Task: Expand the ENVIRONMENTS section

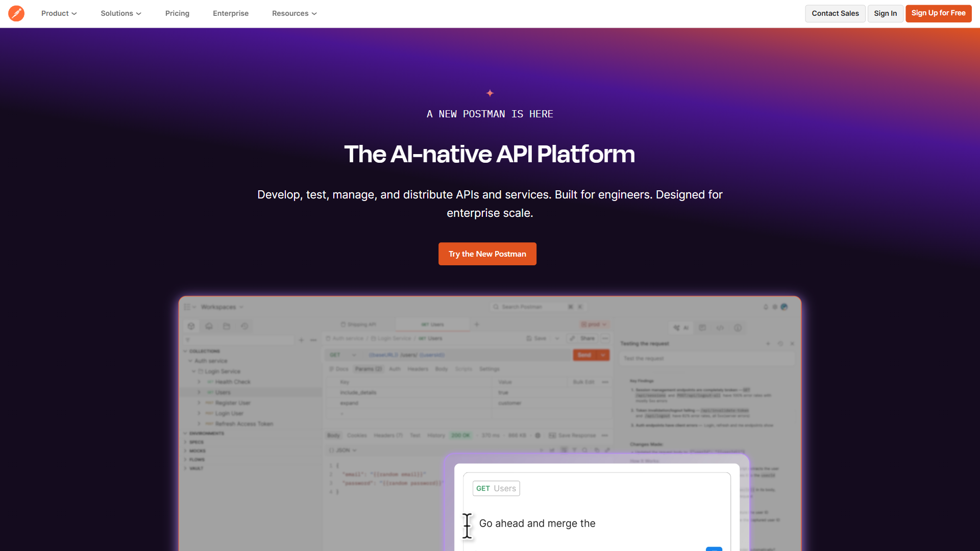Action: [x=185, y=434]
